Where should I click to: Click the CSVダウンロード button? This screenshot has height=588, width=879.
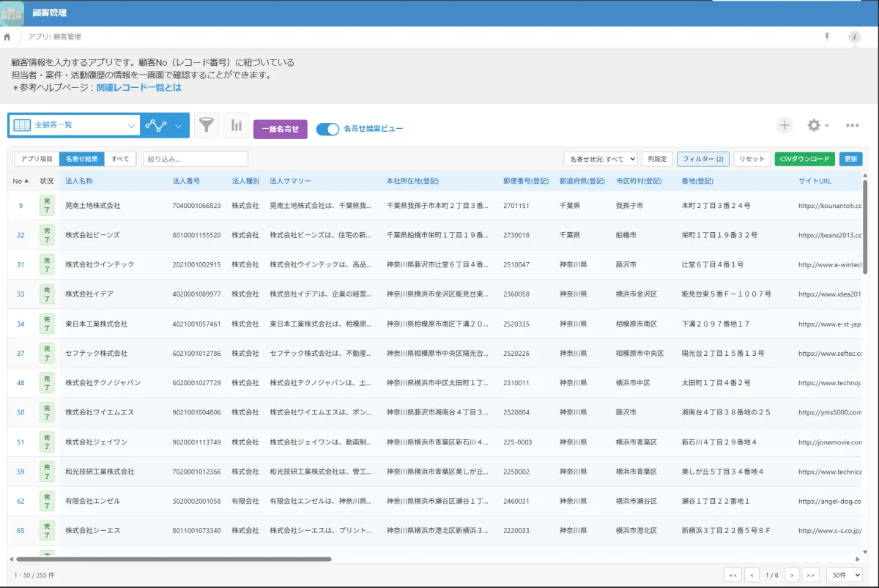tap(804, 159)
